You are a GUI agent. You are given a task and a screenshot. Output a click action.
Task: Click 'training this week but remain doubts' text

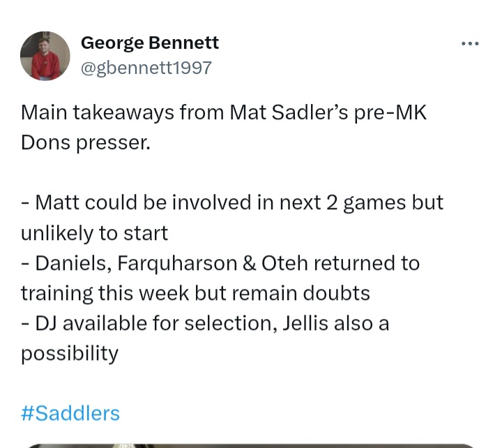195,293
